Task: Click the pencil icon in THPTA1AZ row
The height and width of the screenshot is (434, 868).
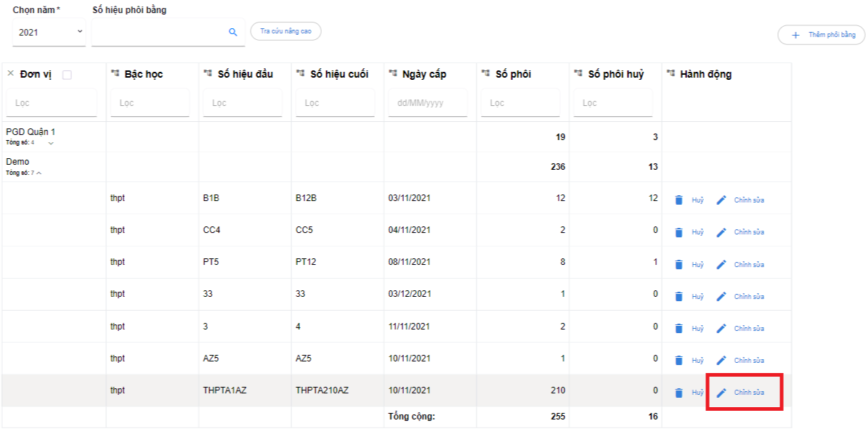Action: [x=721, y=393]
